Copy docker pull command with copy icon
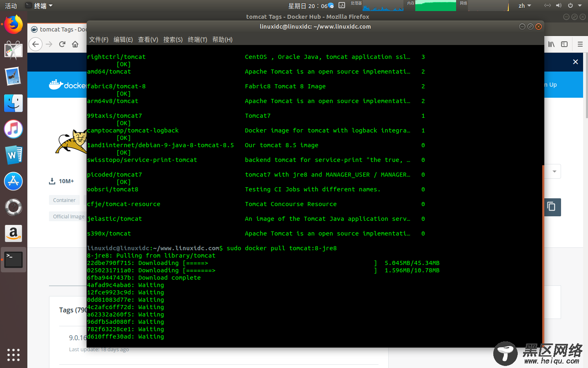This screenshot has width=588, height=368. tap(552, 207)
